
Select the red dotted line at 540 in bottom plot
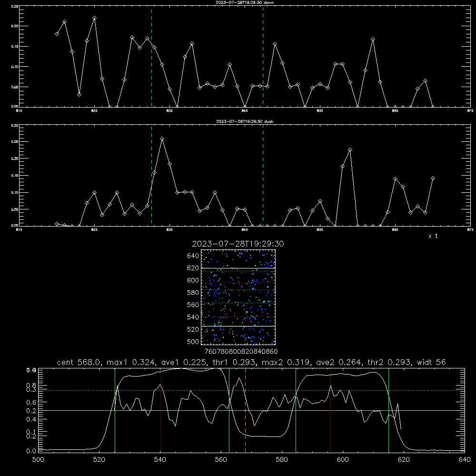[x=160, y=410]
